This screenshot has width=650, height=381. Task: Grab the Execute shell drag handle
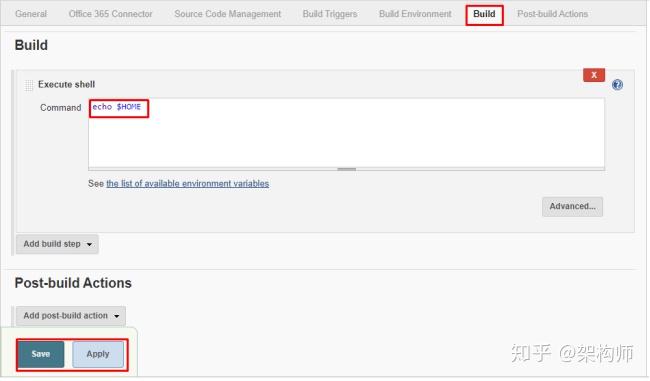click(29, 85)
